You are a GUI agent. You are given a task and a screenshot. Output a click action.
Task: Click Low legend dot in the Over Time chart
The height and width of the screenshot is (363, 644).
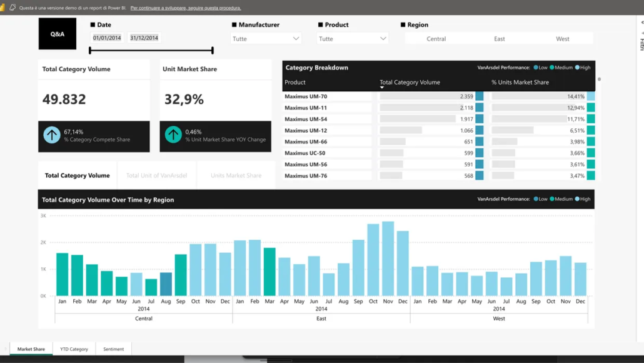536,199
